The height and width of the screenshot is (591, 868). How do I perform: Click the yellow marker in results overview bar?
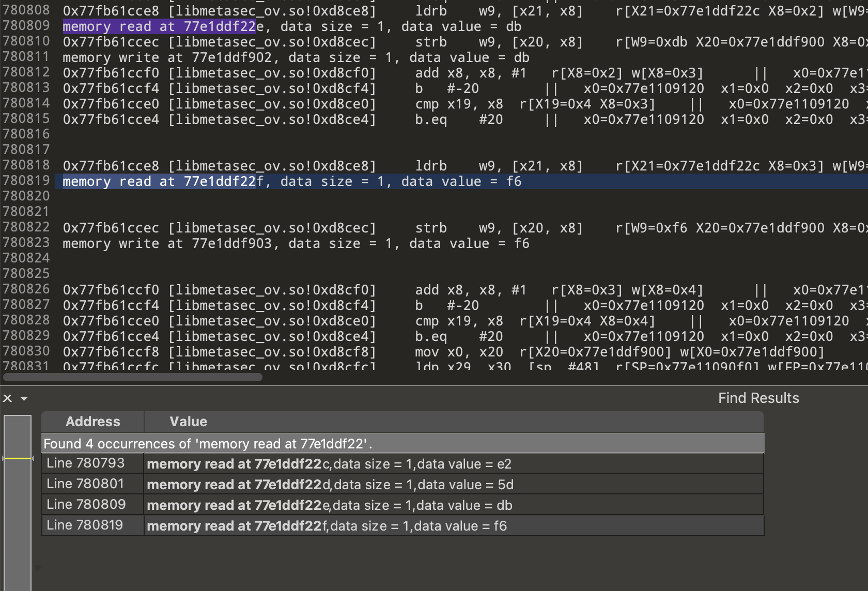pos(18,458)
